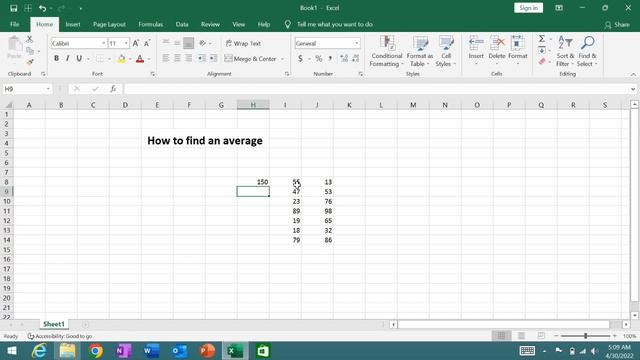This screenshot has width=640, height=360.
Task: Expand Merge & Center dropdown arrow
Action: click(282, 59)
